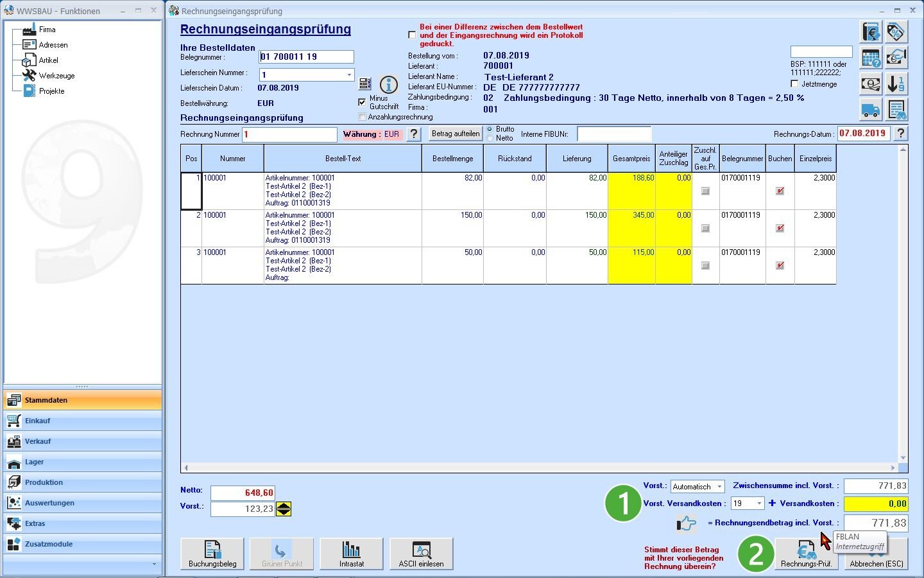Click the Netto amount field 648,60
This screenshot has width=924, height=578.
coord(243,493)
